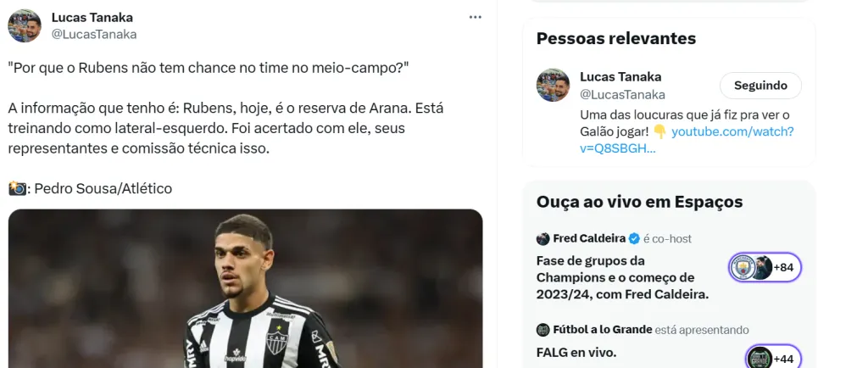Click Lucas Tanaka's avatar under Pessoas relevantes
868x368 pixels.
click(x=553, y=86)
